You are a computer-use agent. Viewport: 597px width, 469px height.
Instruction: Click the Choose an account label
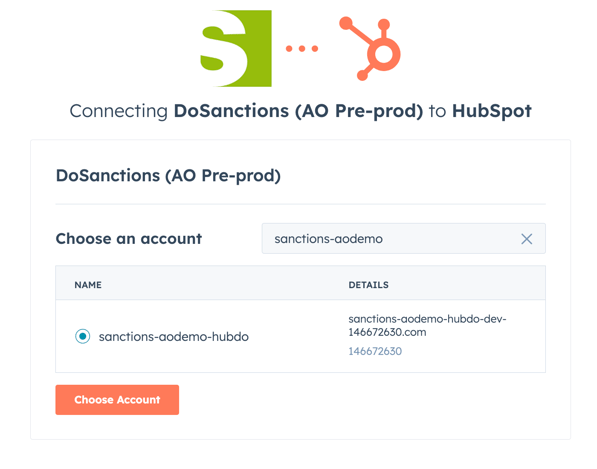pyautogui.click(x=129, y=239)
